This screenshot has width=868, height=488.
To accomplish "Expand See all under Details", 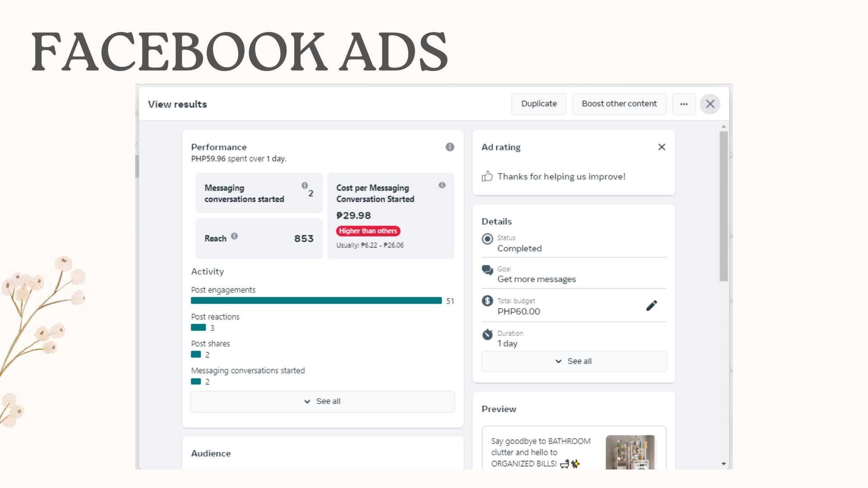I will [574, 361].
